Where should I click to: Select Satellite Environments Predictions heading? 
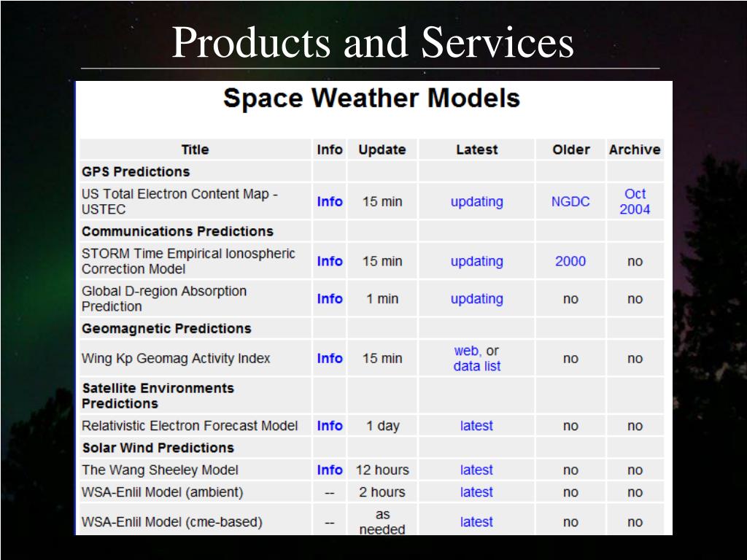pos(158,396)
